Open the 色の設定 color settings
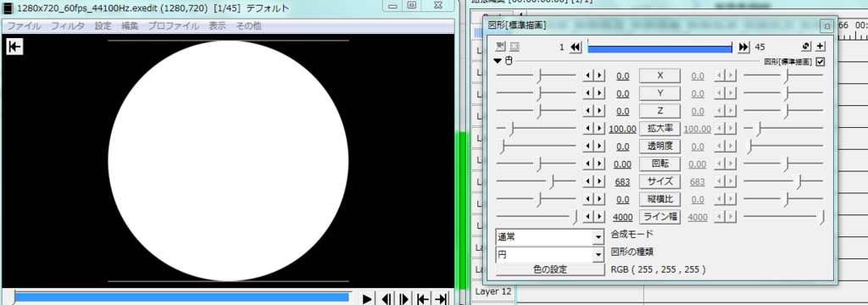The height and width of the screenshot is (305, 868). point(550,269)
